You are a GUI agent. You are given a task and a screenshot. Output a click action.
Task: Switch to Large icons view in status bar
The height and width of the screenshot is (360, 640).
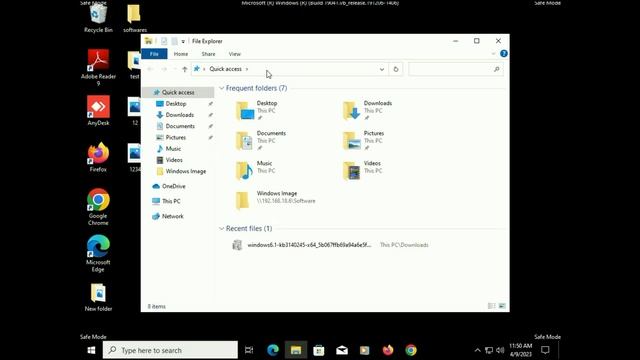[x=502, y=306]
